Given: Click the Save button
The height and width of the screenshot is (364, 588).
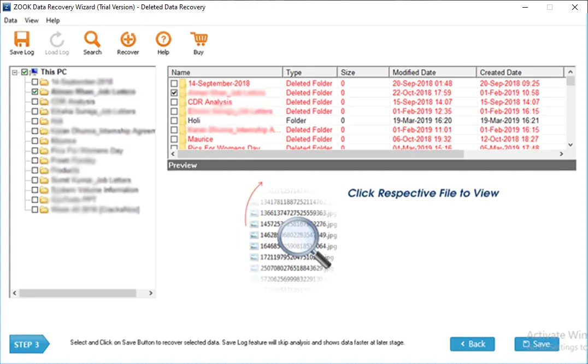Looking at the screenshot, I should tap(537, 344).
